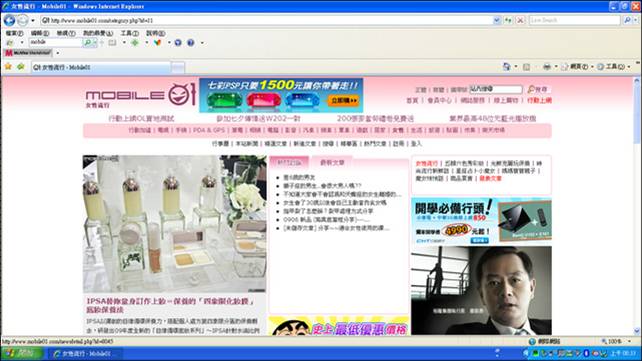Open the recent pages dropdown beside Forward

point(33,20)
